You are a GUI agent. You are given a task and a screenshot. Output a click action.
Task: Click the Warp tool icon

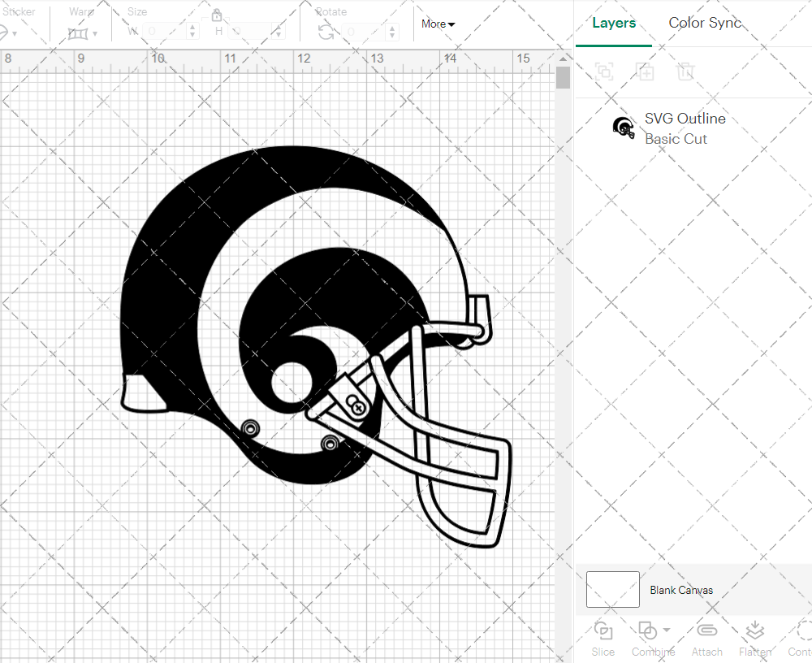(78, 34)
